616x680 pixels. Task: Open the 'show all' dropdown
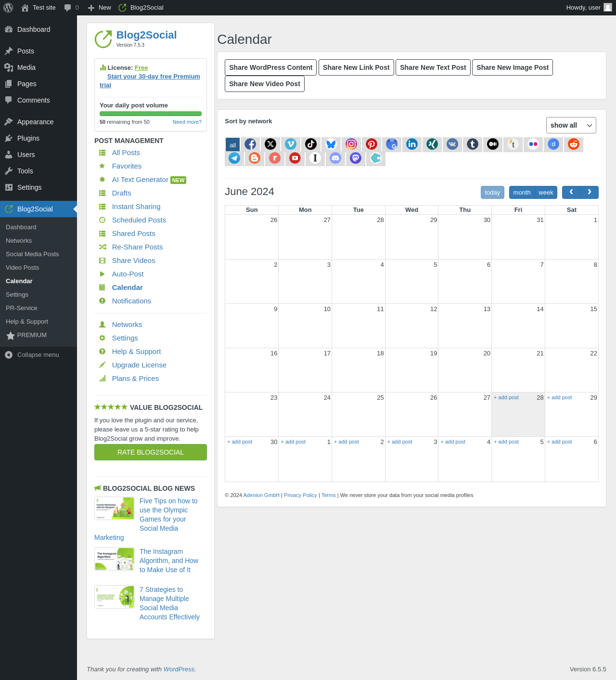click(x=571, y=125)
